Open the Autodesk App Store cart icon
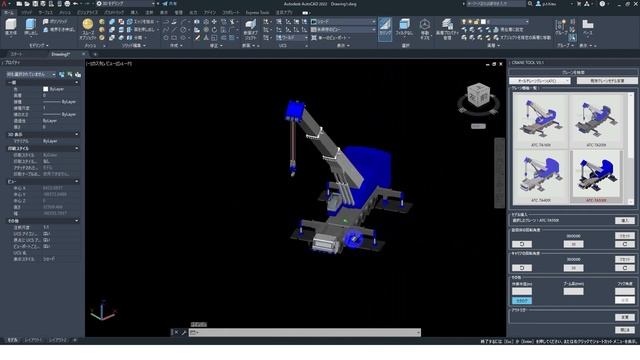Image resolution: width=640 pixels, height=360 pixels. coord(579,4)
